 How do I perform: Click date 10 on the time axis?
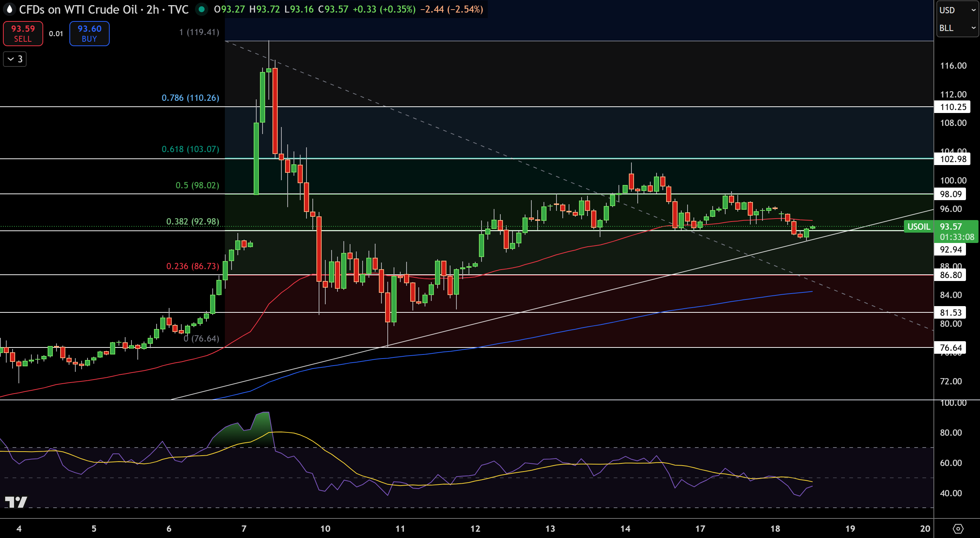coord(325,528)
